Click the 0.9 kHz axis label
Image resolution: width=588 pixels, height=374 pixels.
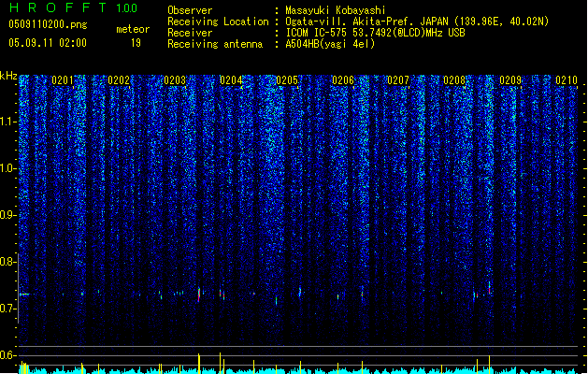[x=7, y=215]
